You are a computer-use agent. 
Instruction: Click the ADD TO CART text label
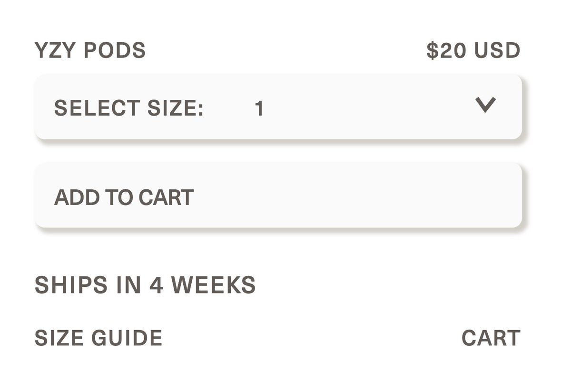[x=124, y=197]
